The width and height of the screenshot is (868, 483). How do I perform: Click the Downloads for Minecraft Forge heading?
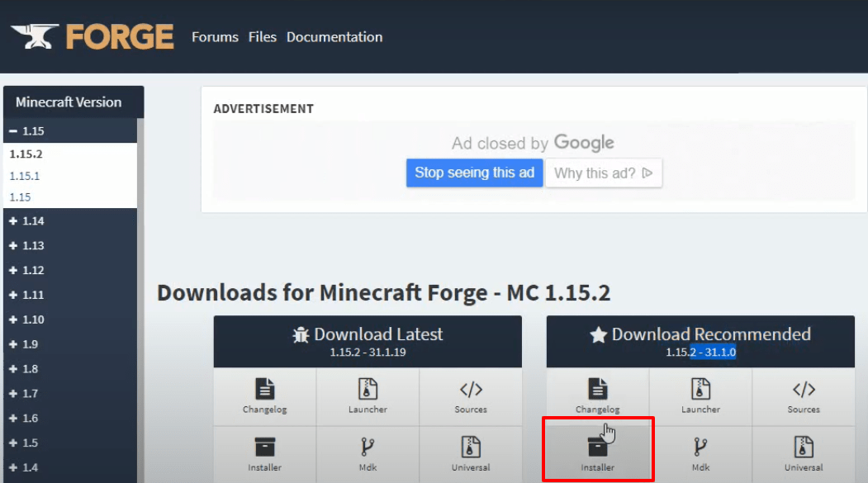[384, 292]
